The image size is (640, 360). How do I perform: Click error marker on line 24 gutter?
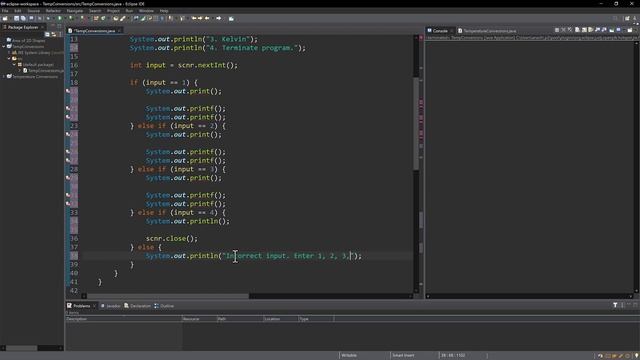point(68,134)
